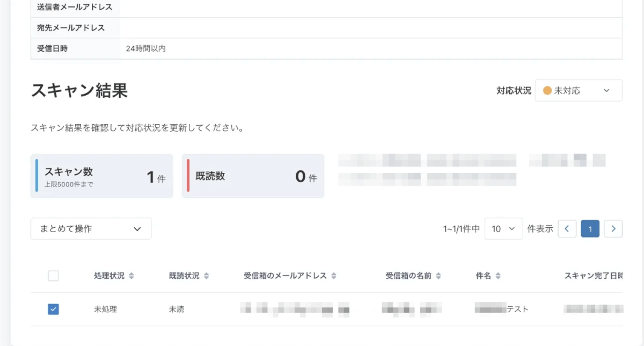Image resolution: width=644 pixels, height=346 pixels.
Task: Sort by 処理状況 column sort icon
Action: 131,276
